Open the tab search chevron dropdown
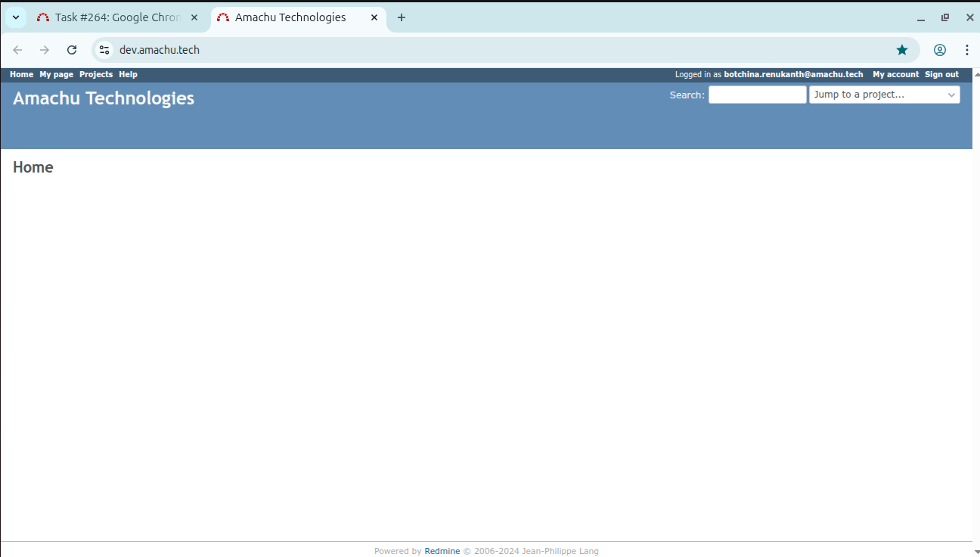 coord(16,17)
